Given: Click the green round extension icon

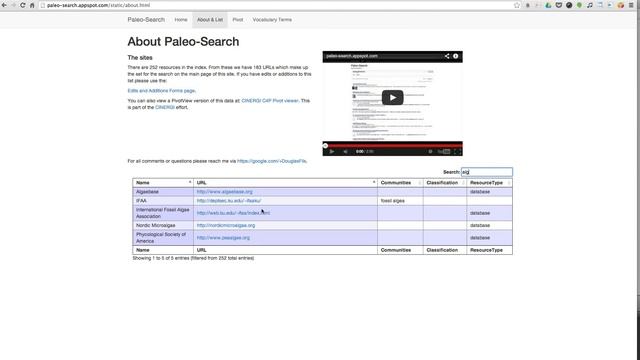Looking at the screenshot, I should coord(579,5).
